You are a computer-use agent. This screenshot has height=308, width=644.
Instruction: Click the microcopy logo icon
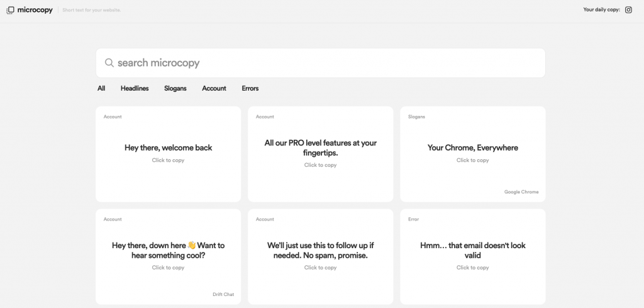[10, 10]
